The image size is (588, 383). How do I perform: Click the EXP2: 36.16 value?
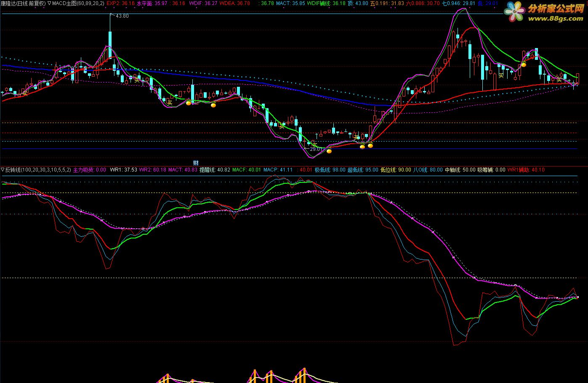tap(120, 3)
